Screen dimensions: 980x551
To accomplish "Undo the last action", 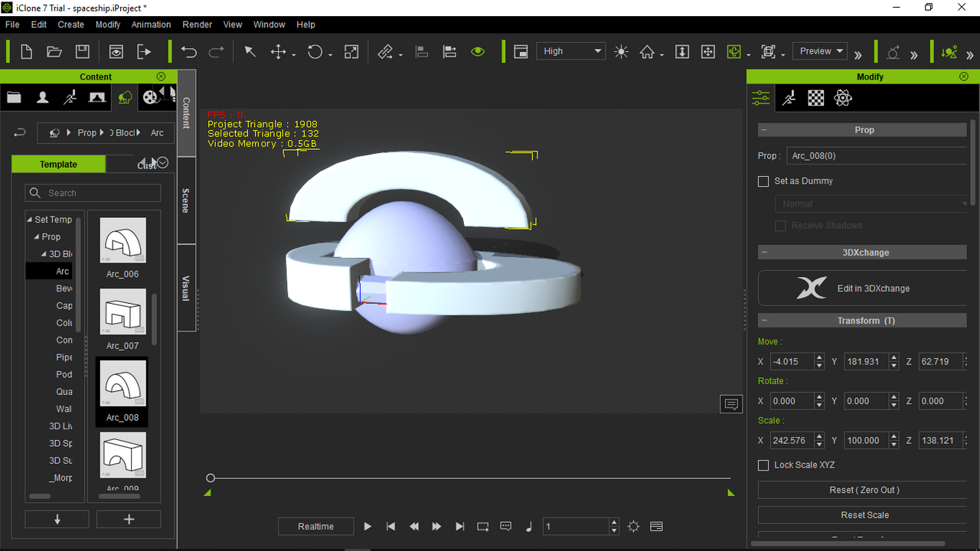I will tap(189, 52).
